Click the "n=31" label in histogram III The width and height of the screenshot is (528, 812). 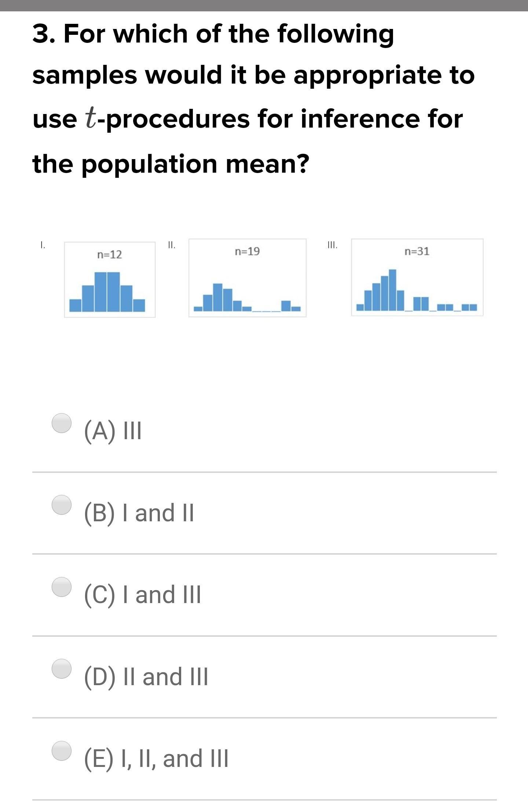417,251
